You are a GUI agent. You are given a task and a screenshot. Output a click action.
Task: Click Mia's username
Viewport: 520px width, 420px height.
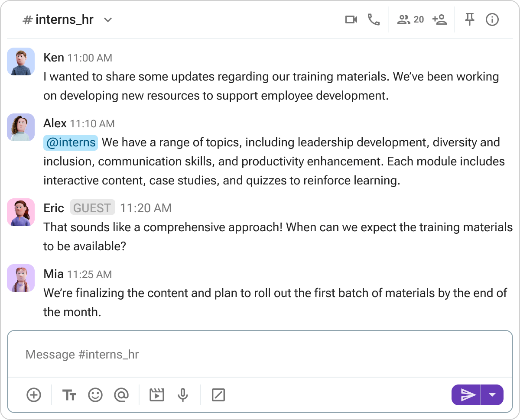click(54, 274)
